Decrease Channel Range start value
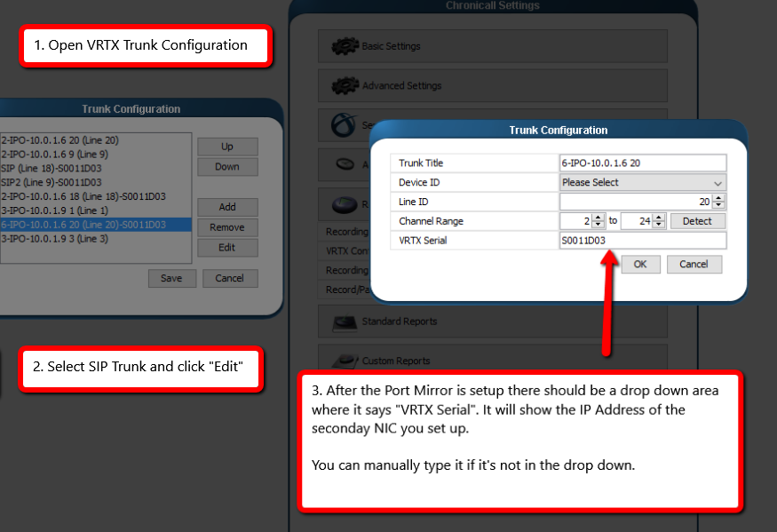The height and width of the screenshot is (532, 777). [x=599, y=225]
